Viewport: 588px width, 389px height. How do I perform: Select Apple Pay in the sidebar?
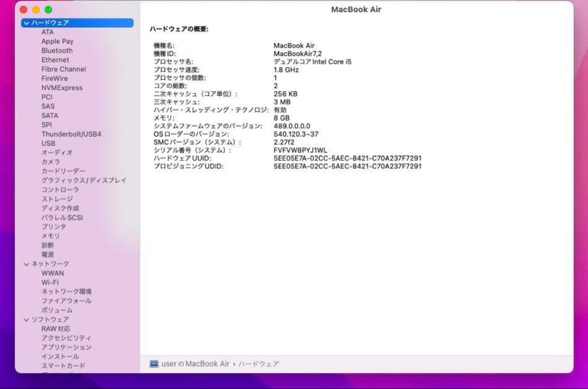pyautogui.click(x=57, y=41)
